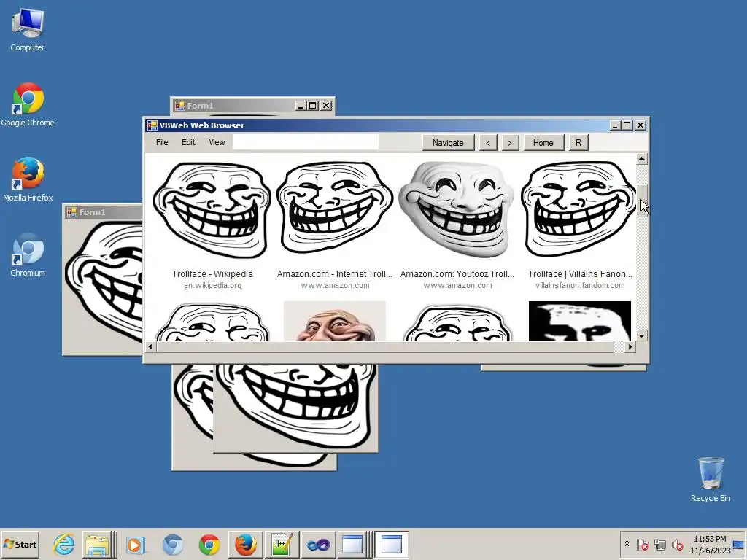747x560 pixels.
Task: Open the Edit menu in VBWeb
Action: click(188, 142)
